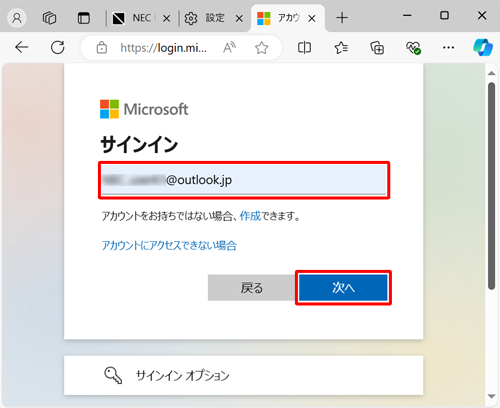
Task: Open the Edge profile icon
Action: [17, 18]
